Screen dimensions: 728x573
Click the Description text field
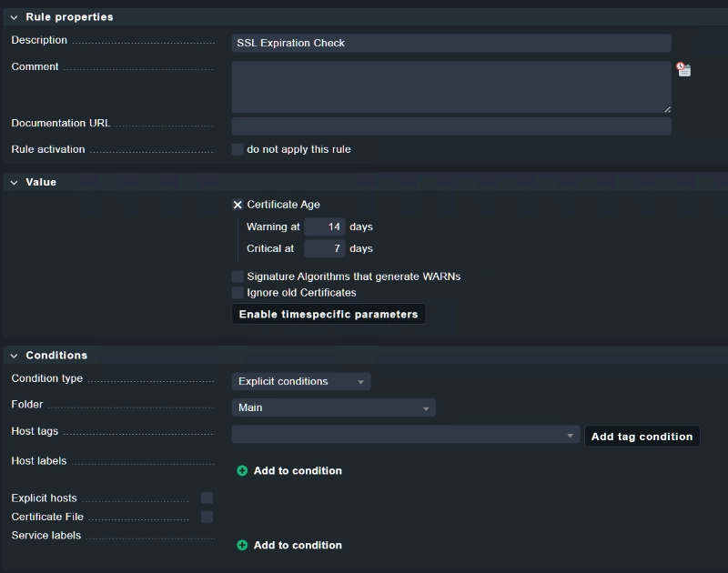pos(451,44)
